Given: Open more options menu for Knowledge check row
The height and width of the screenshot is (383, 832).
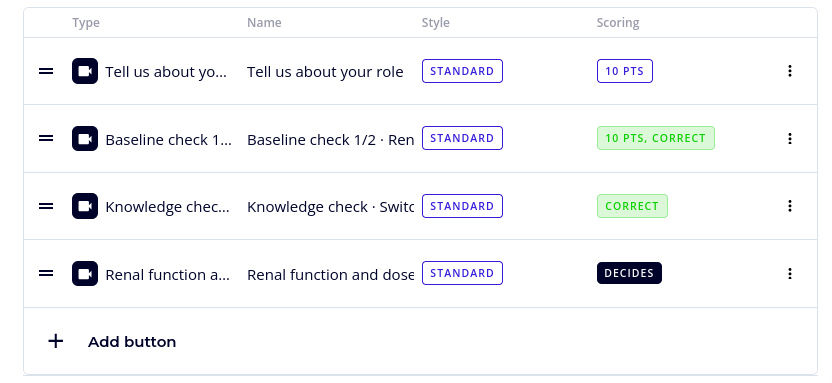Looking at the screenshot, I should 790,206.
